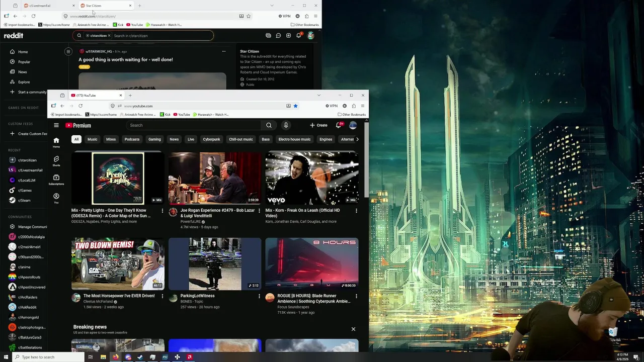Click the Windows Start button

coord(5,357)
